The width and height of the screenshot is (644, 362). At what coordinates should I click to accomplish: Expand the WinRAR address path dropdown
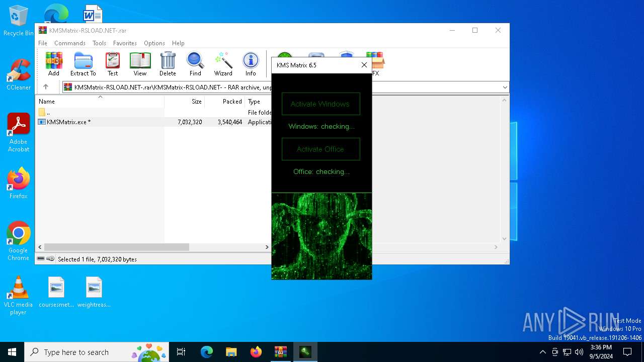(505, 87)
